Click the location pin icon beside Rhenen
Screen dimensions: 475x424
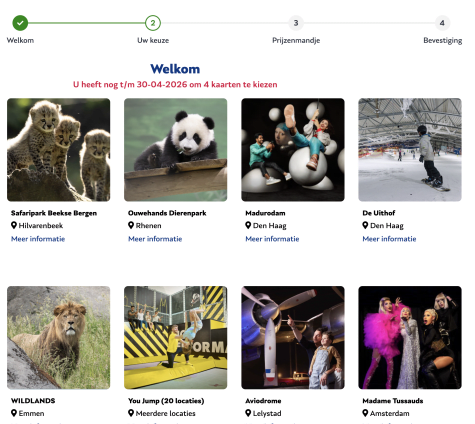pos(131,225)
